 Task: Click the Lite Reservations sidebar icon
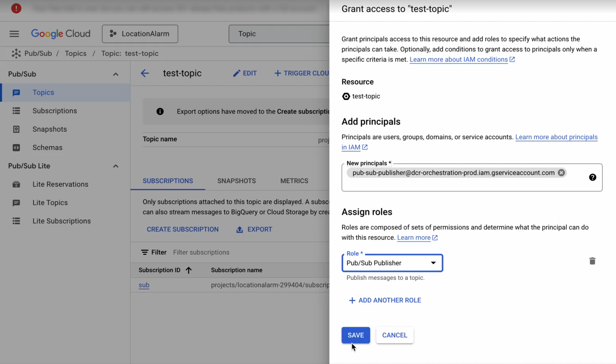[x=16, y=184]
